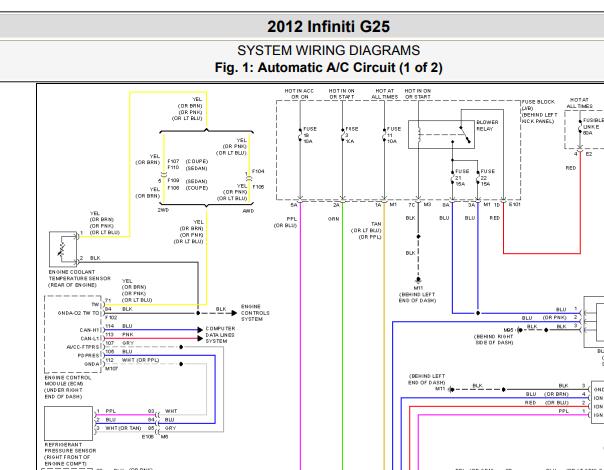The width and height of the screenshot is (604, 470).
Task: Click the "BLOWER RELAY" label
Action: click(487, 126)
